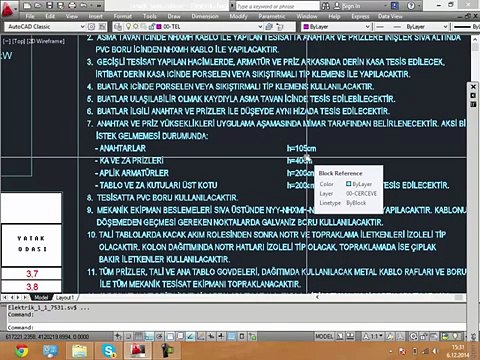Viewport: 480px width, 360px height.
Task: Toggle Dynamic Input in status bar
Action: (x=211, y=337)
